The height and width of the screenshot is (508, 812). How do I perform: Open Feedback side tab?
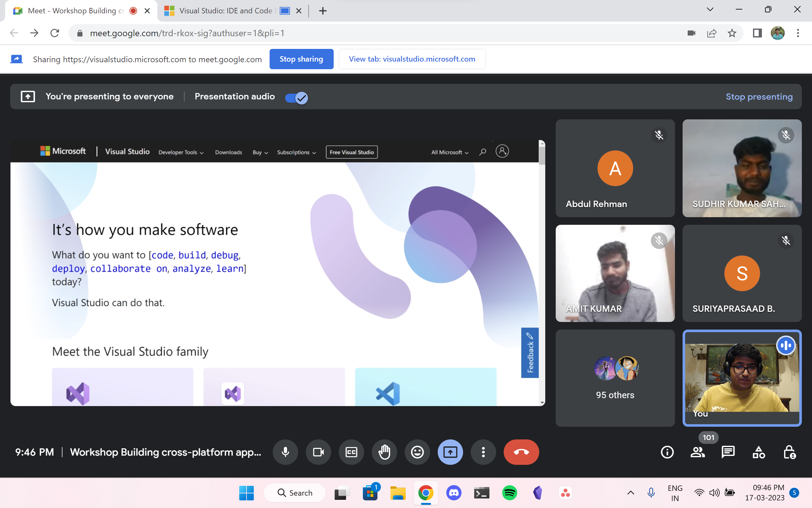click(x=530, y=352)
